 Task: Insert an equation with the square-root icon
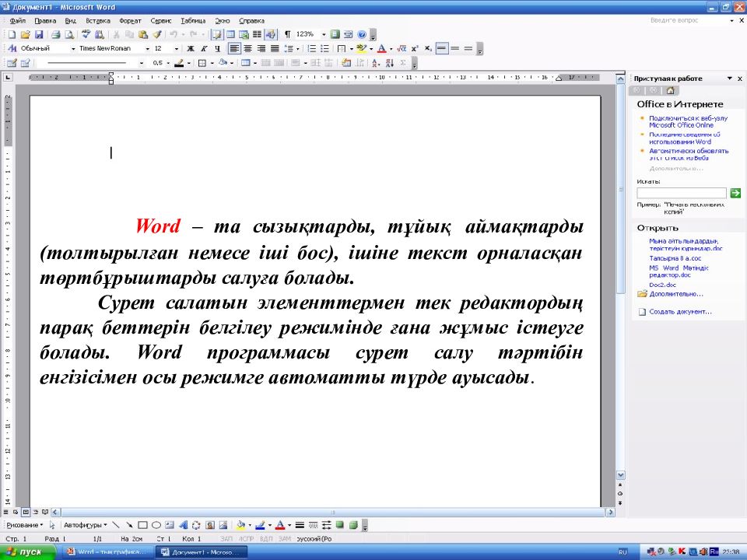click(x=402, y=48)
